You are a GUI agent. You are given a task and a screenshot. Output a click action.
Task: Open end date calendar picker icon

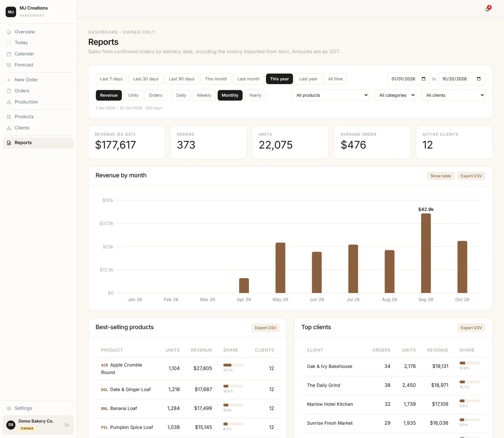(479, 79)
